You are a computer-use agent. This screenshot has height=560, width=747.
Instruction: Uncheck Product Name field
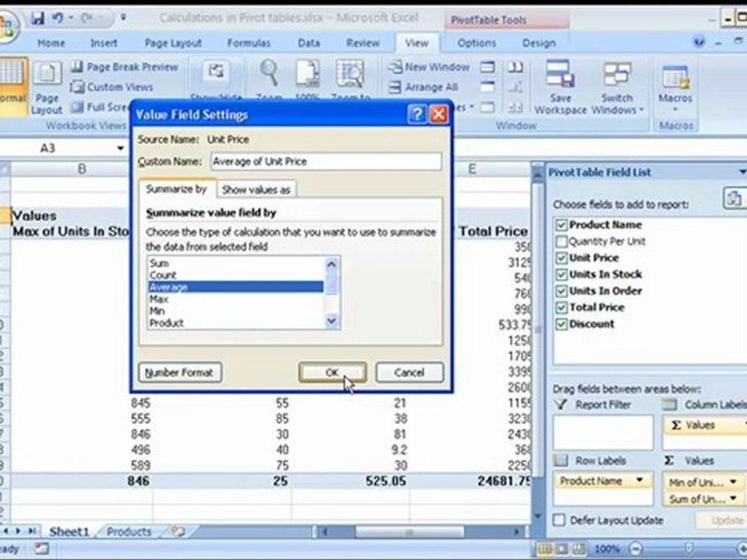click(561, 225)
